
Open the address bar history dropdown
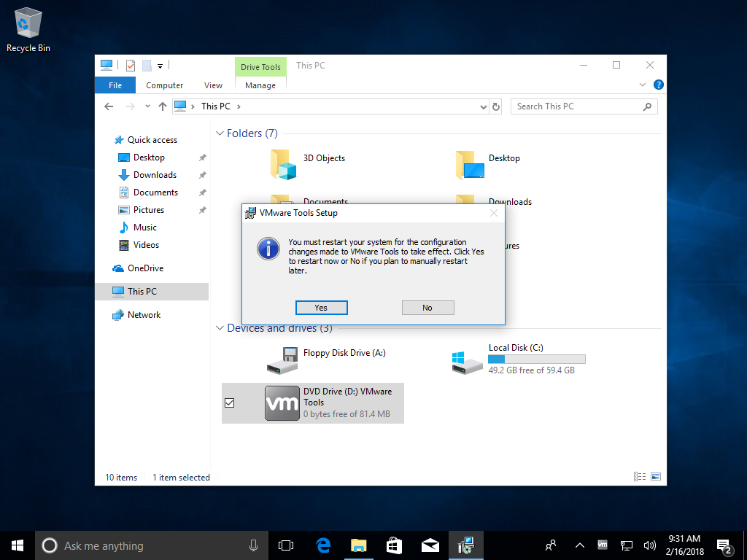(x=483, y=106)
